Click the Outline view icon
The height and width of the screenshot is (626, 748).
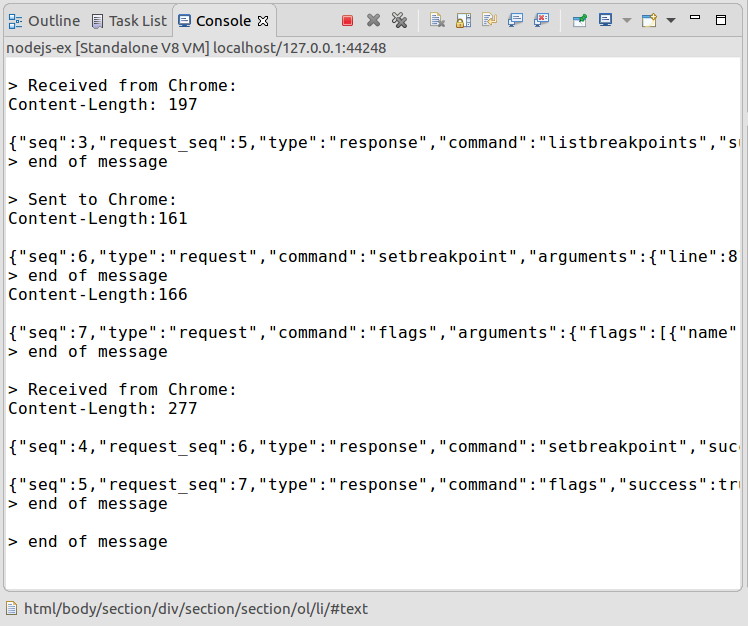(x=16, y=21)
